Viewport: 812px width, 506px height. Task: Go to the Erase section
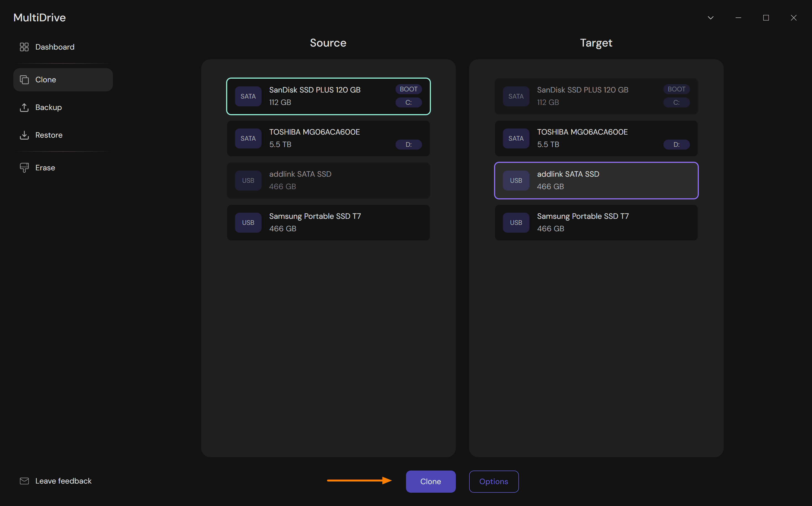[45, 168]
